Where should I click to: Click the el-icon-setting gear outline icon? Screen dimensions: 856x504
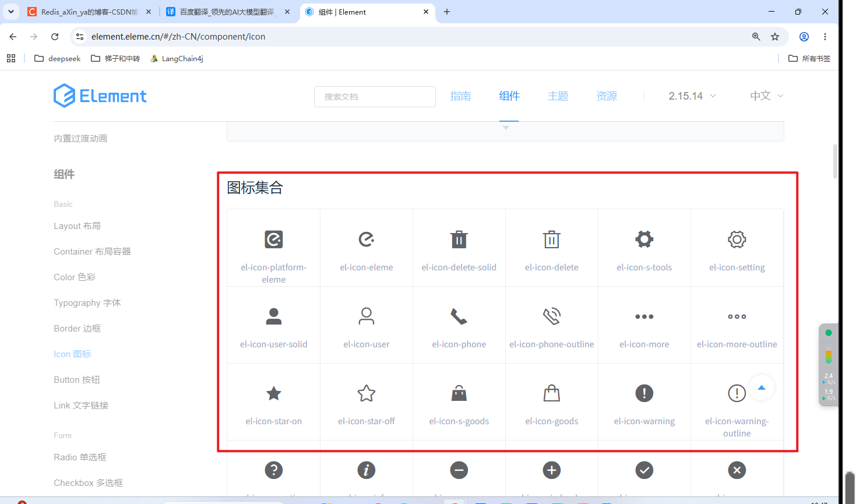click(x=737, y=239)
